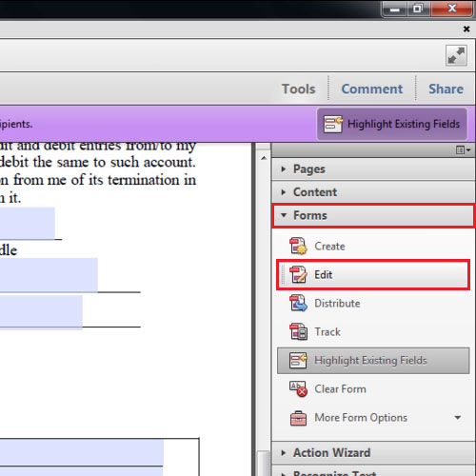Expand the Recognize Text section
Image resolution: width=476 pixels, height=476 pixels.
pyautogui.click(x=373, y=471)
